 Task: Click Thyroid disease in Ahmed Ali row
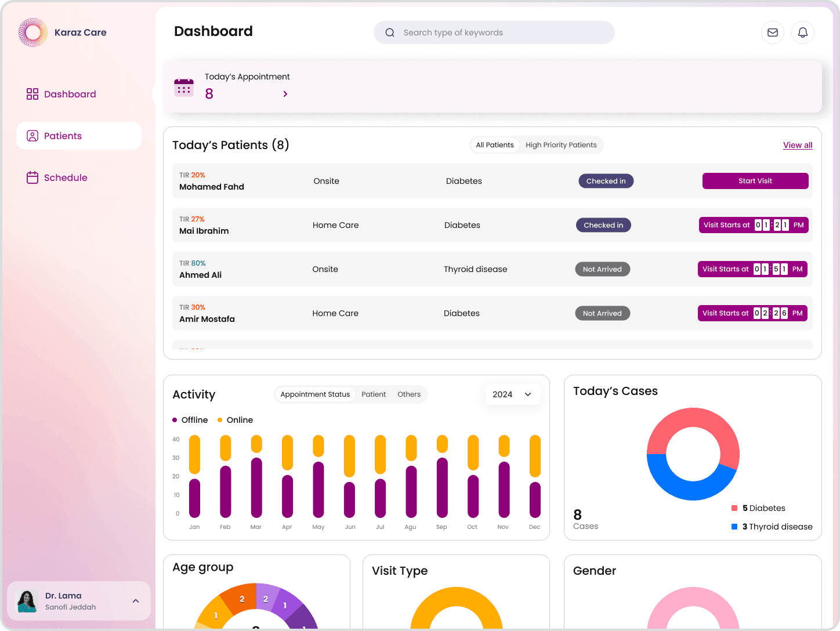pyautogui.click(x=476, y=269)
